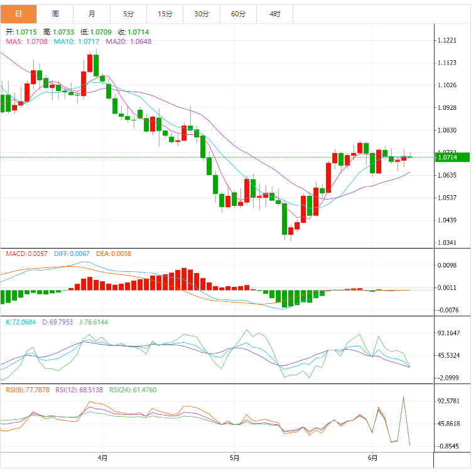The image size is (476, 472).
Task: Click the 1.1026 price axis label
Action: (x=447, y=85)
